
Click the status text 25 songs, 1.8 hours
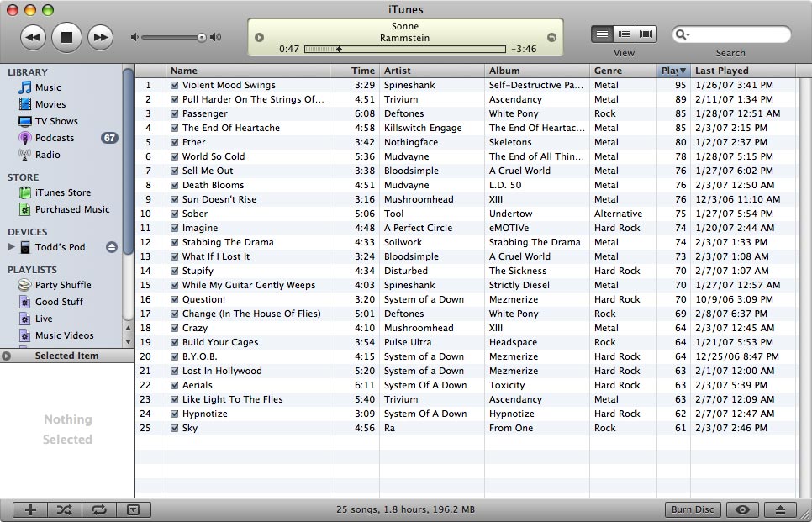click(405, 509)
